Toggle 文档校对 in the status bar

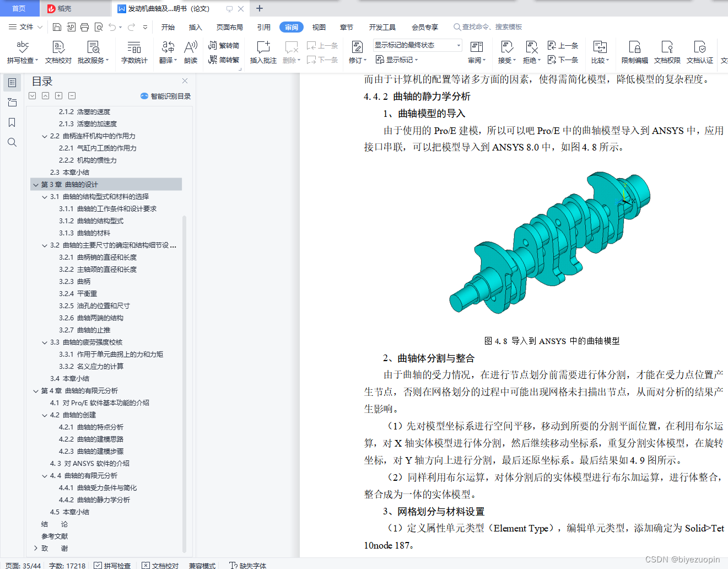(x=160, y=565)
